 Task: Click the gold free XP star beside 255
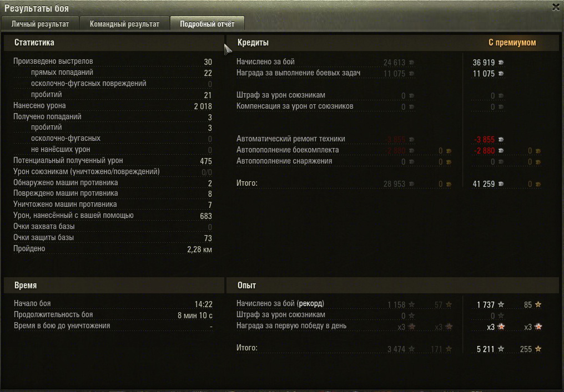538,349
